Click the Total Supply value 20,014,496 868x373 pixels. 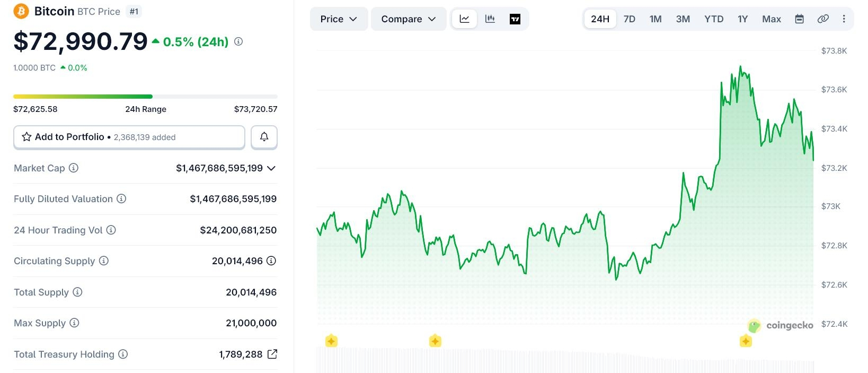pos(251,292)
